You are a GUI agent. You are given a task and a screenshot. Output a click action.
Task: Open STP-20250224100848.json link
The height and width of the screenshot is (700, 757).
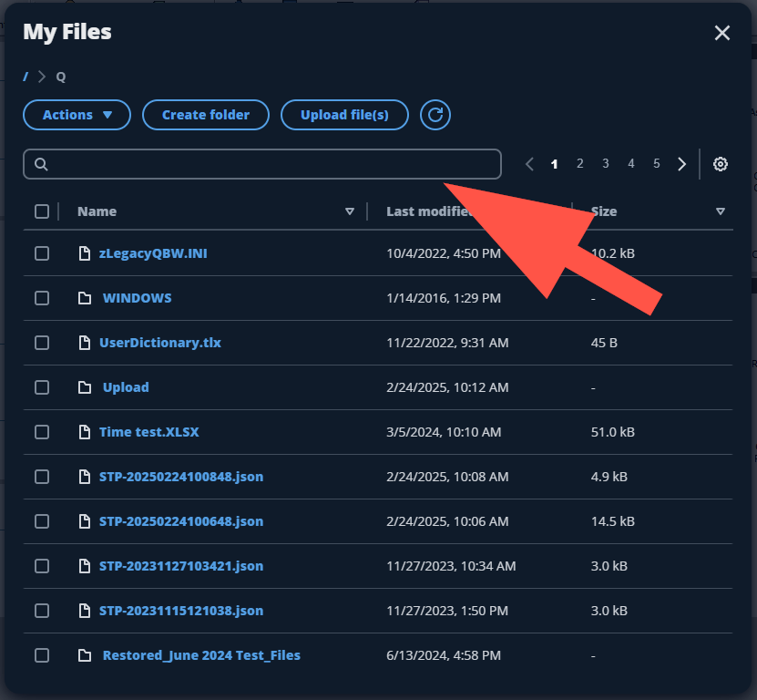tap(181, 477)
